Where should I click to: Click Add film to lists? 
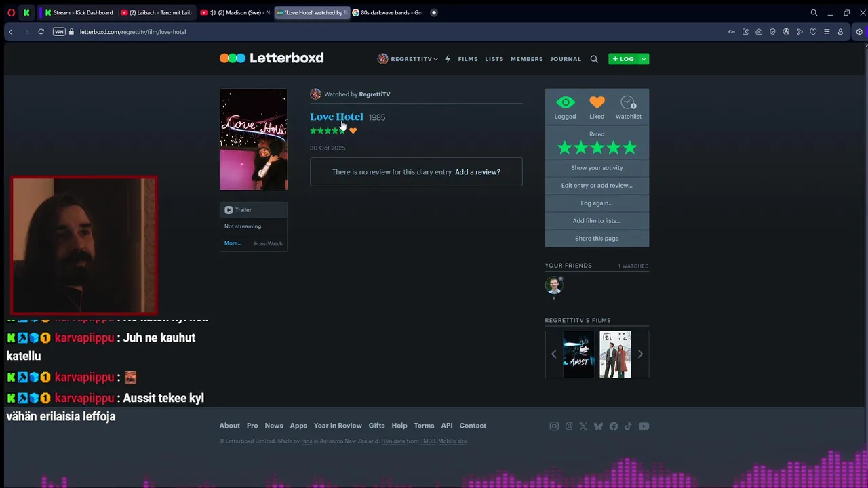pyautogui.click(x=597, y=221)
